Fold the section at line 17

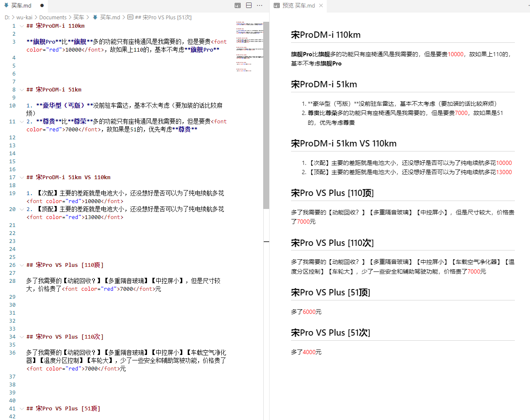click(21, 177)
